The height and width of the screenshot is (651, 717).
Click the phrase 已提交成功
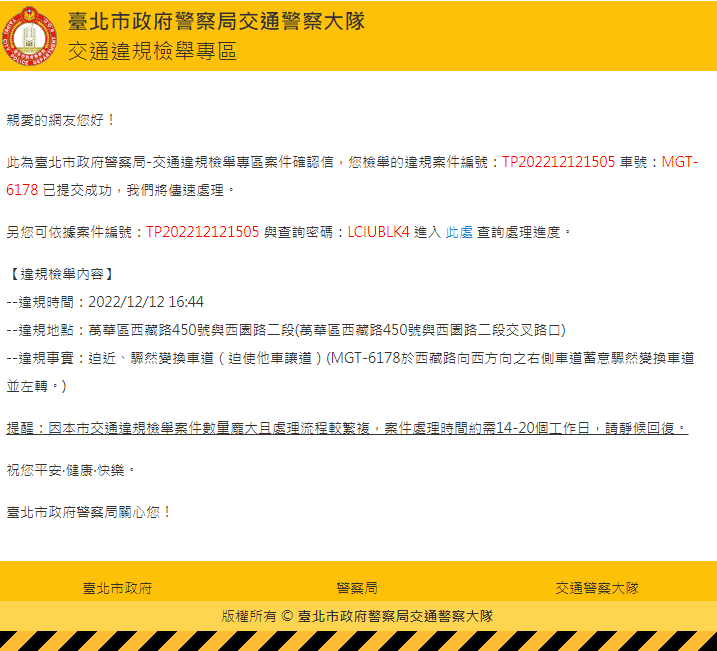[x=77, y=190]
